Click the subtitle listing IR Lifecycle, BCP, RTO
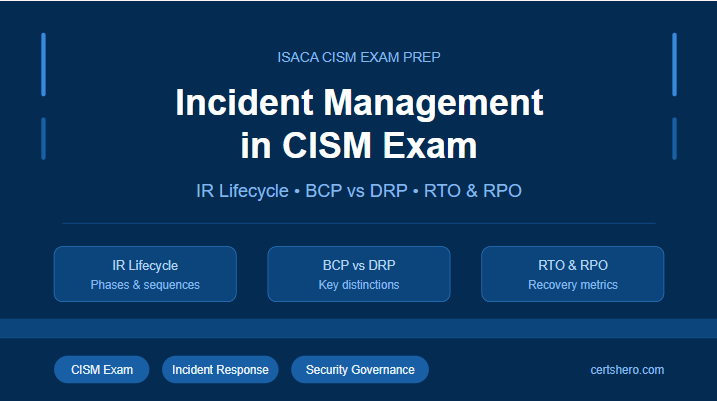717x401 pixels. pyautogui.click(x=359, y=191)
